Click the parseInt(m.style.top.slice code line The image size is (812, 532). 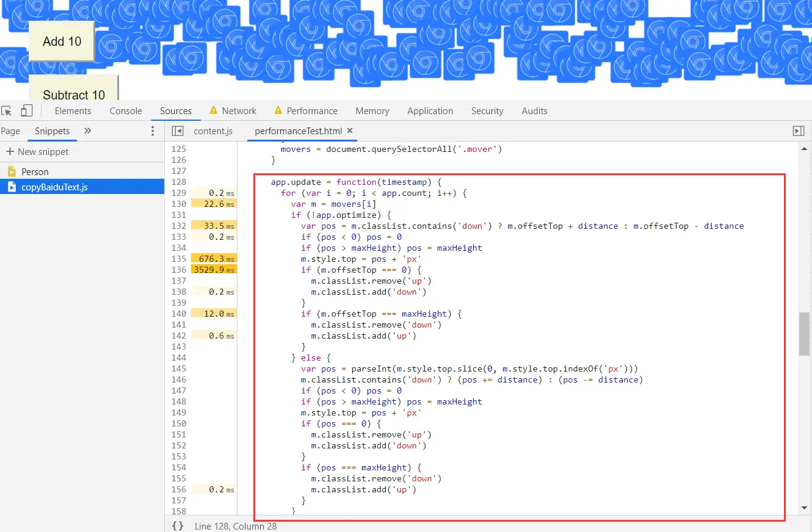(x=469, y=368)
